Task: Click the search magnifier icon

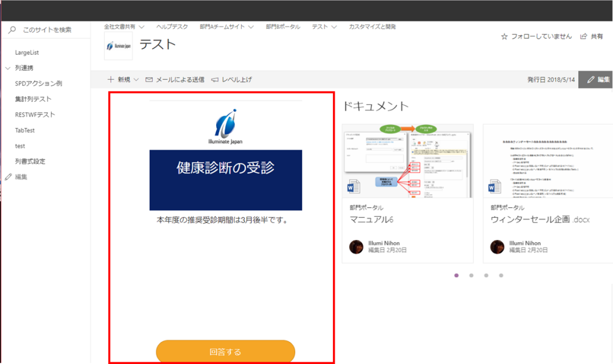Action: click(x=12, y=30)
